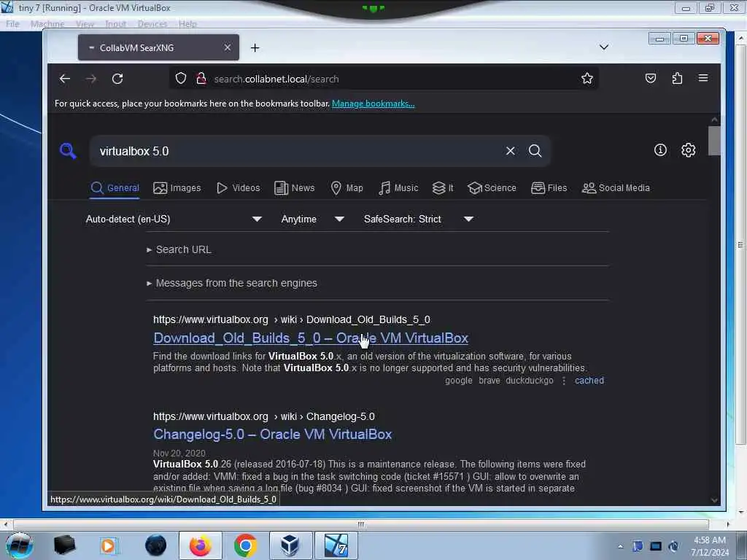Click media player icon in taskbar

(x=109, y=545)
